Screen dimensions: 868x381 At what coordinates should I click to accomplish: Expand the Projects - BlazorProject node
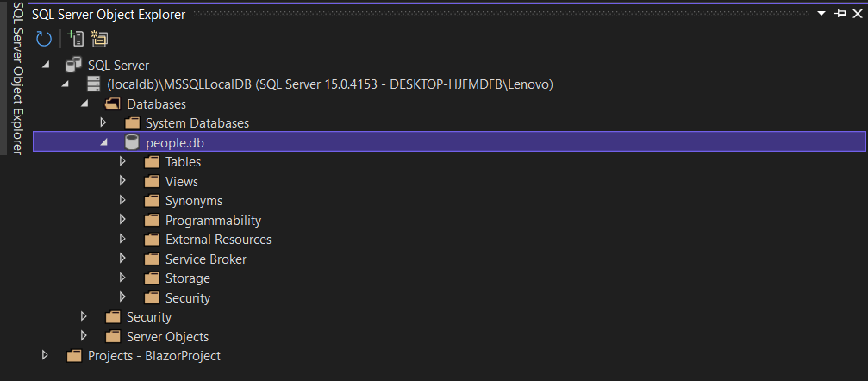[45, 355]
